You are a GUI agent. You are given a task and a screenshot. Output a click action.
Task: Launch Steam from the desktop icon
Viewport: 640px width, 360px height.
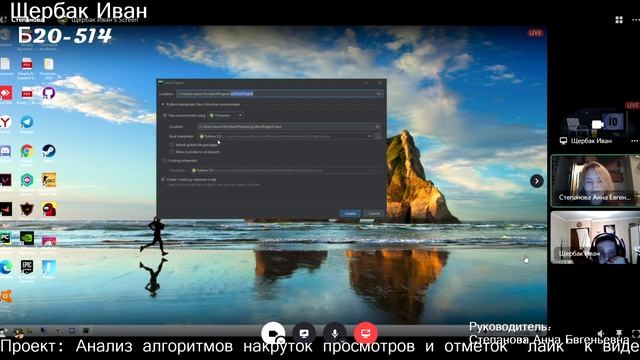[49, 151]
